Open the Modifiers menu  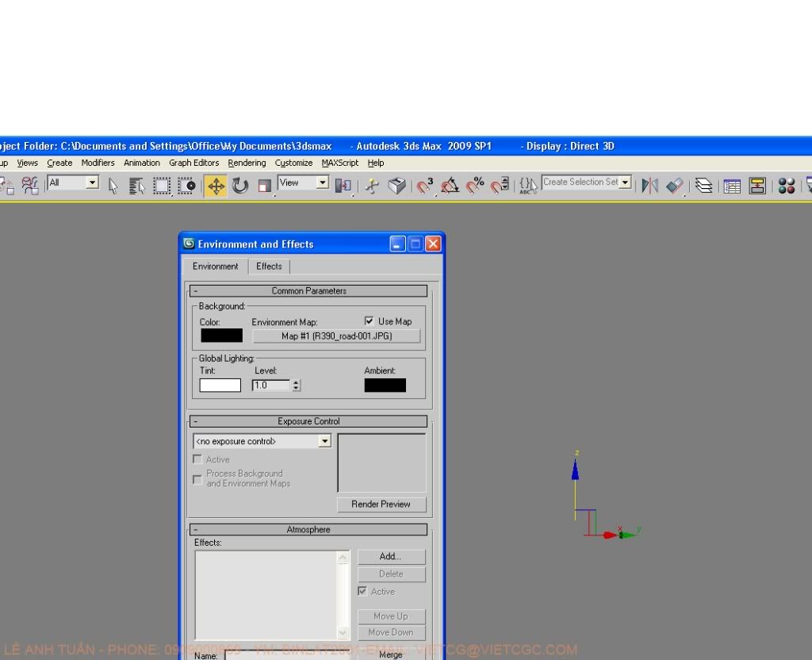(98, 163)
